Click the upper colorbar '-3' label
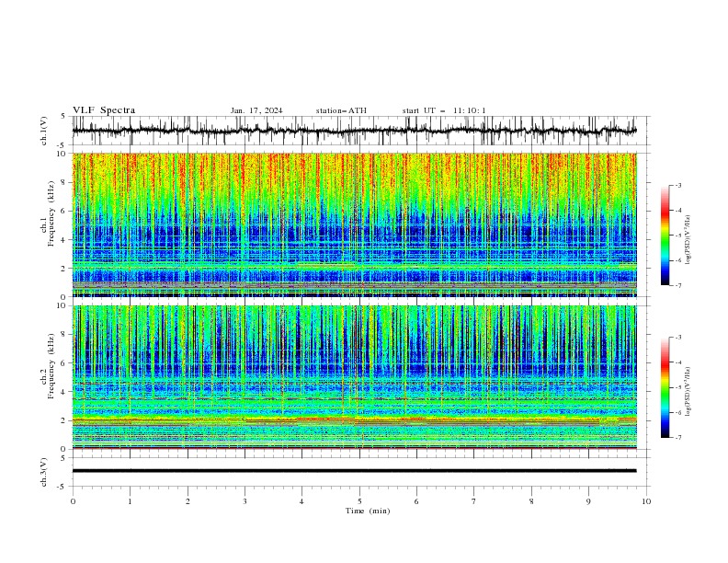728x563 pixels. pos(677,185)
